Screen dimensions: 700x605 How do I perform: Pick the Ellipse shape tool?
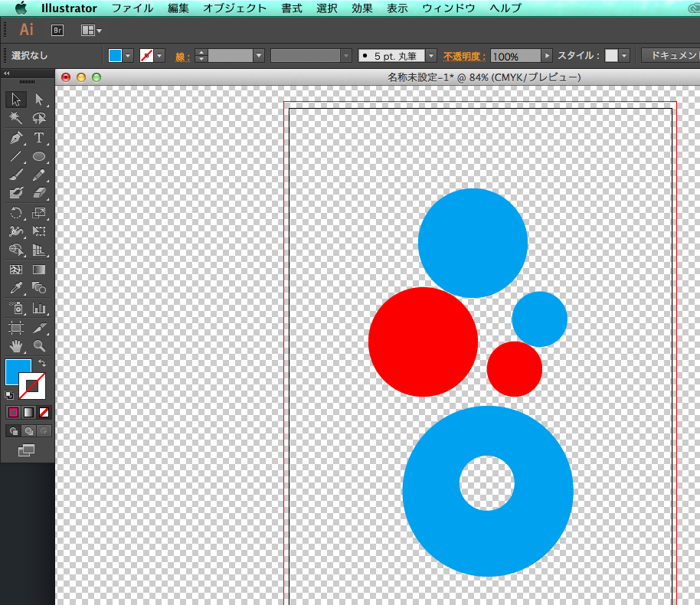pyautogui.click(x=39, y=156)
